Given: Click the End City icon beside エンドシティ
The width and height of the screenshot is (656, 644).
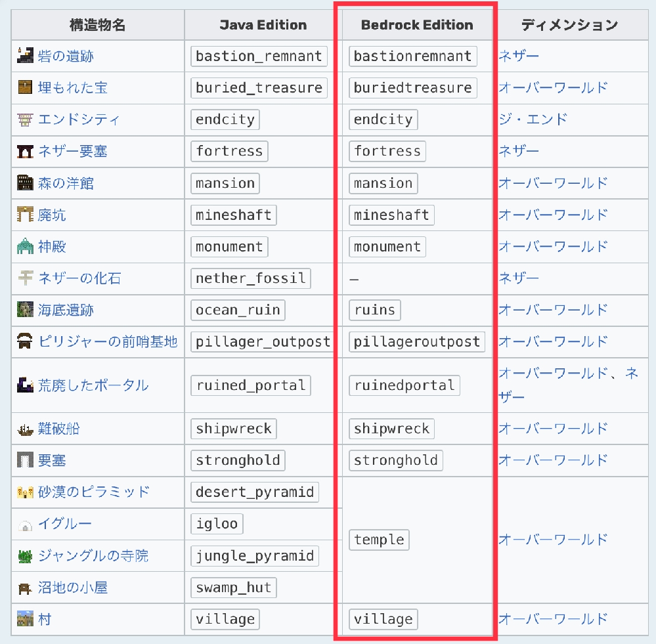Looking at the screenshot, I should click(25, 119).
